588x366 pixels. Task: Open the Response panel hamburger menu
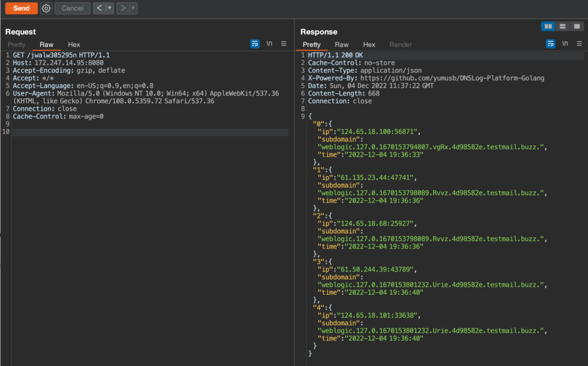tap(579, 44)
